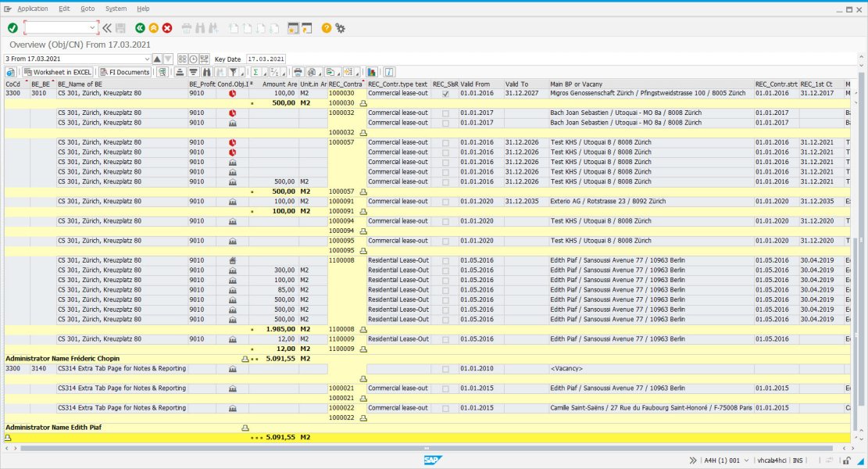Screen dimensions: 868x469
Task: Expand status bar system info chevrons
Action: [x=693, y=460]
